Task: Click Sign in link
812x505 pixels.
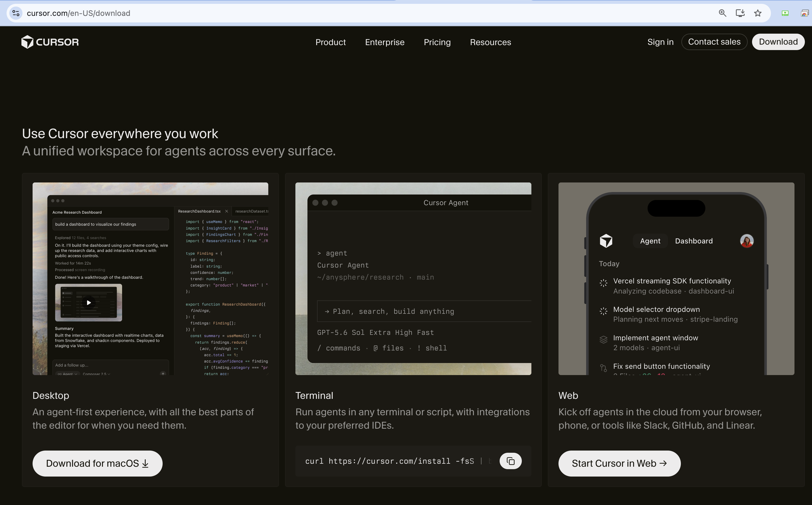Action: coord(660,42)
